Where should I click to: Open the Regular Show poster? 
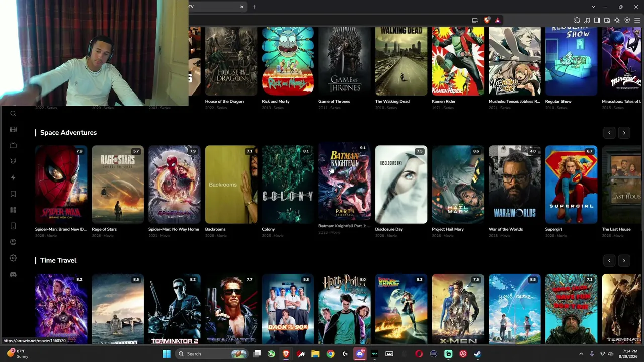point(571,61)
